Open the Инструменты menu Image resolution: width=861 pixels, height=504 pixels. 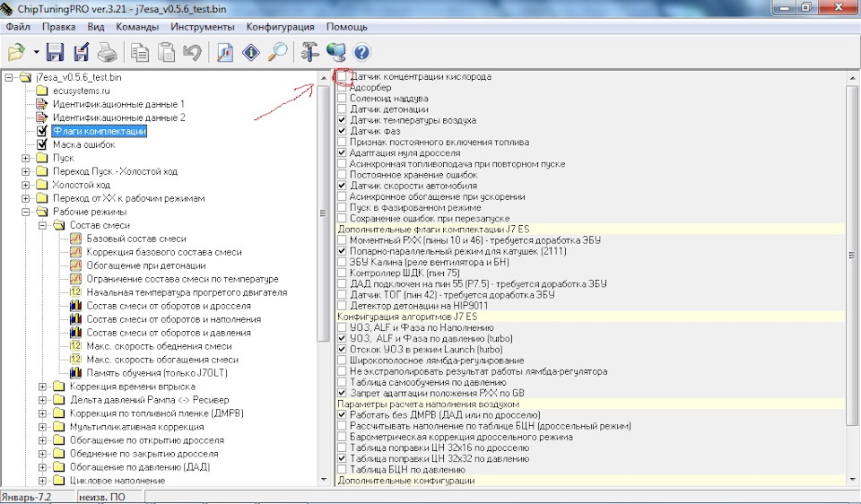(x=202, y=27)
